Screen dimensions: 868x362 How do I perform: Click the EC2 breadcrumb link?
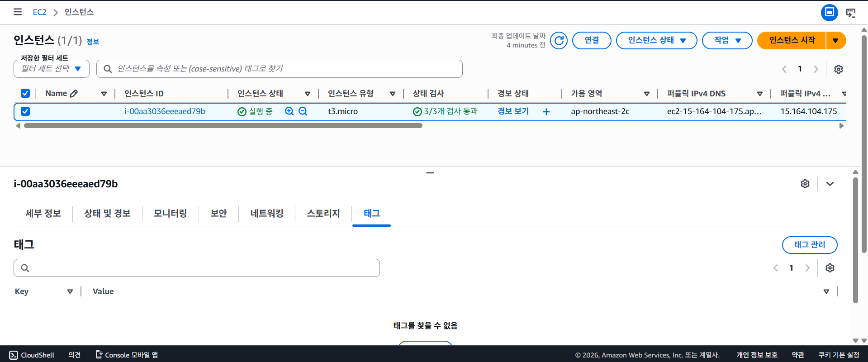(x=40, y=12)
